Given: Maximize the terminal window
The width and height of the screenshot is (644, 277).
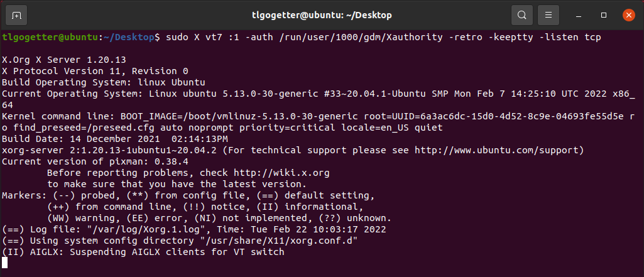Looking at the screenshot, I should coord(604,15).
